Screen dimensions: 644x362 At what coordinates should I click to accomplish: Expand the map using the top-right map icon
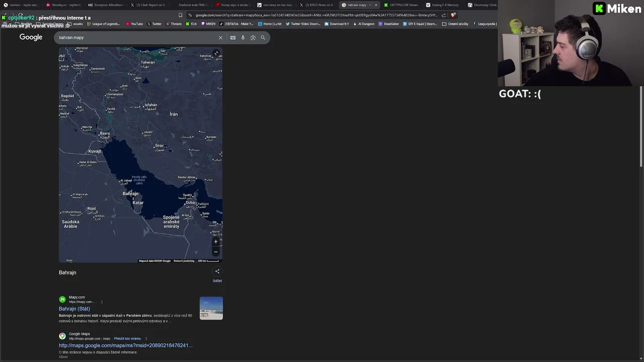[216, 53]
